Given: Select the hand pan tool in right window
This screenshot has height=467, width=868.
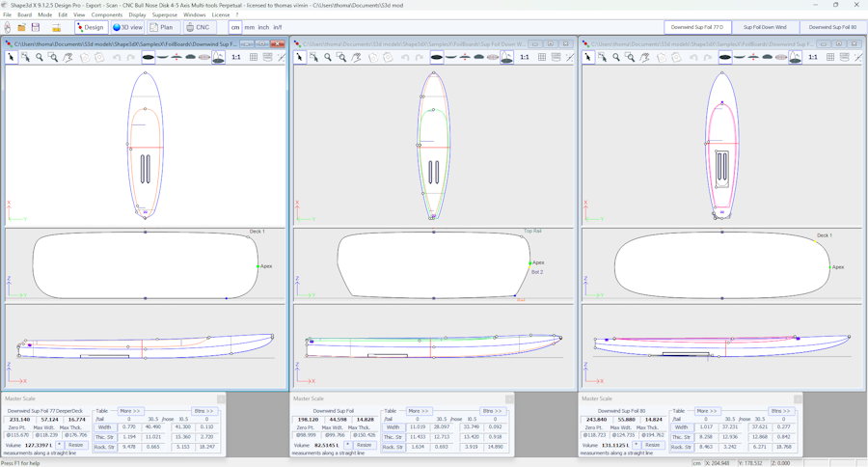Looking at the screenshot, I should pos(645,58).
